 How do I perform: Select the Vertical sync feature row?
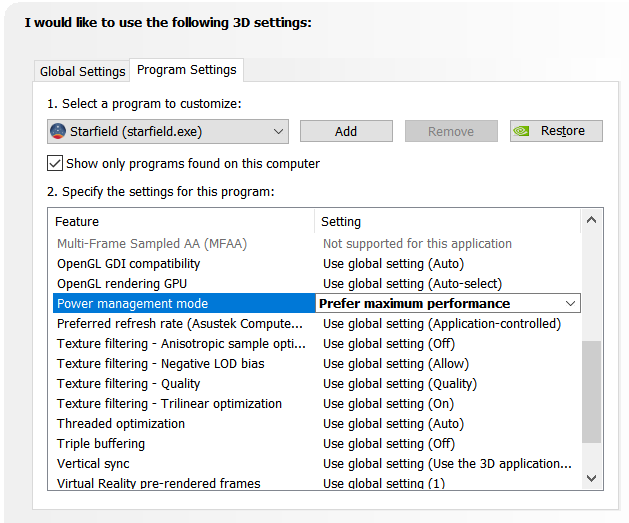click(x=93, y=463)
